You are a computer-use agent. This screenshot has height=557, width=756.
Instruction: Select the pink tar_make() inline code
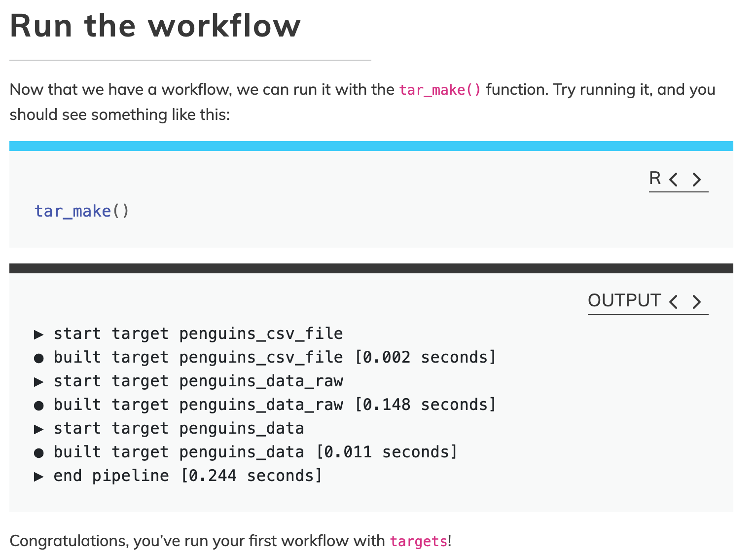[x=440, y=90]
